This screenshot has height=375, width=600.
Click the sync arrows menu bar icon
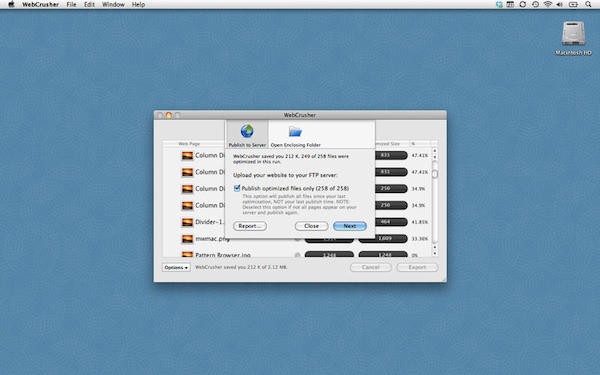point(523,4)
